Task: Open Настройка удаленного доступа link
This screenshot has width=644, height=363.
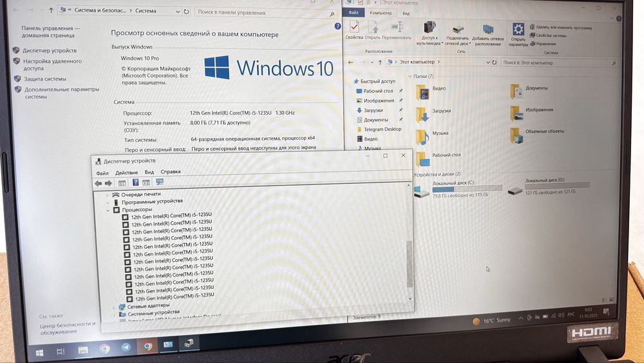Action: coord(53,64)
